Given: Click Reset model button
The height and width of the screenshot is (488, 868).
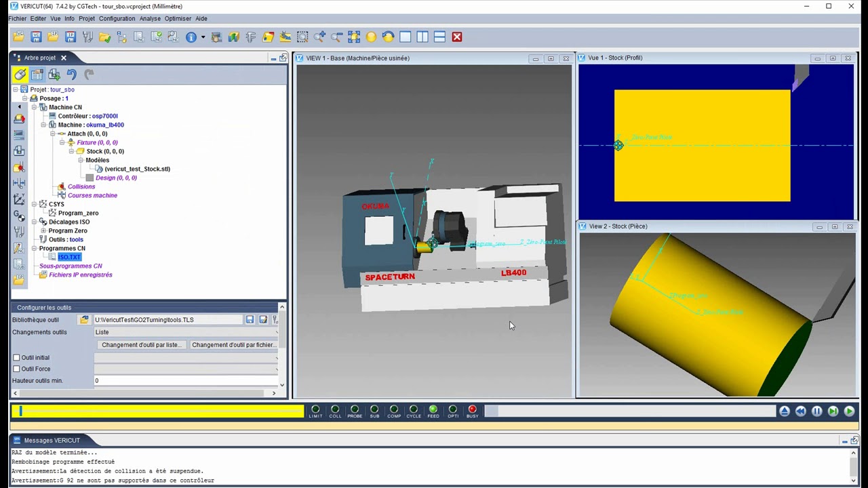Looking at the screenshot, I should pos(784,411).
